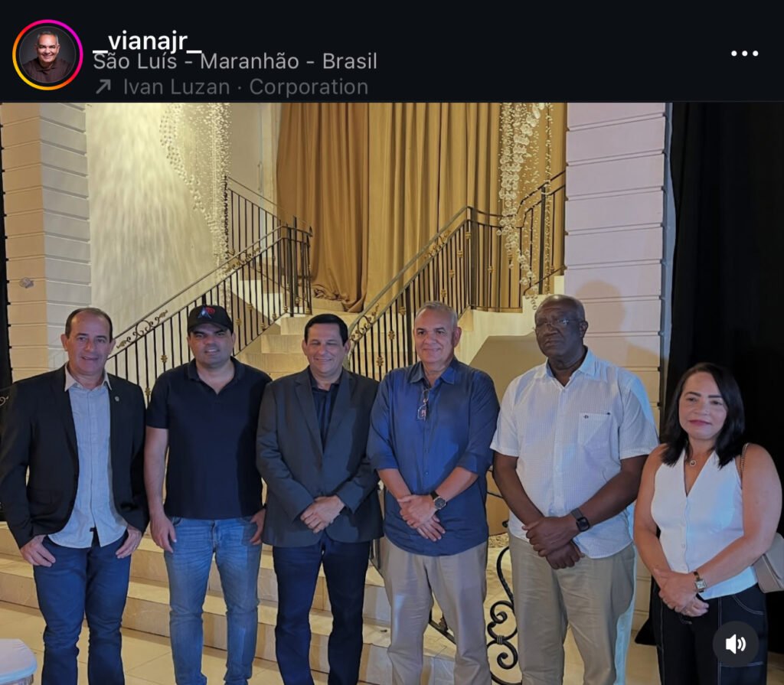Click the sunglasses hanging on blue shirt

[x=424, y=404]
